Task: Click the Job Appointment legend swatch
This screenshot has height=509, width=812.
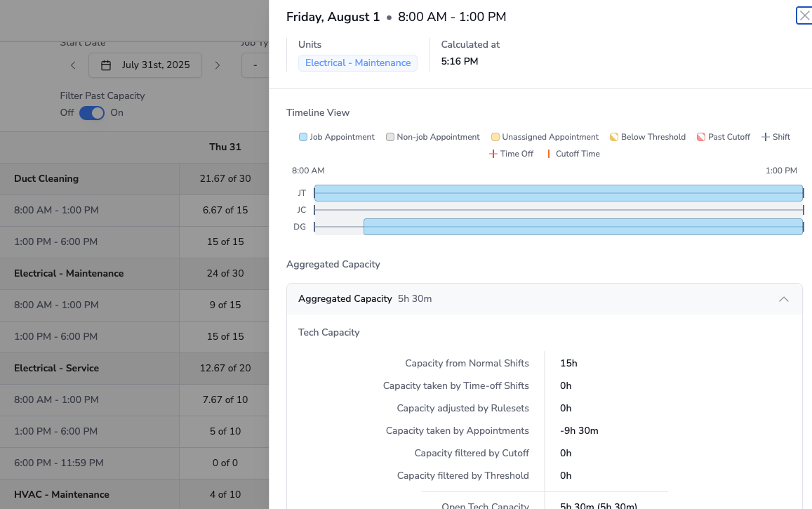Action: 303,137
